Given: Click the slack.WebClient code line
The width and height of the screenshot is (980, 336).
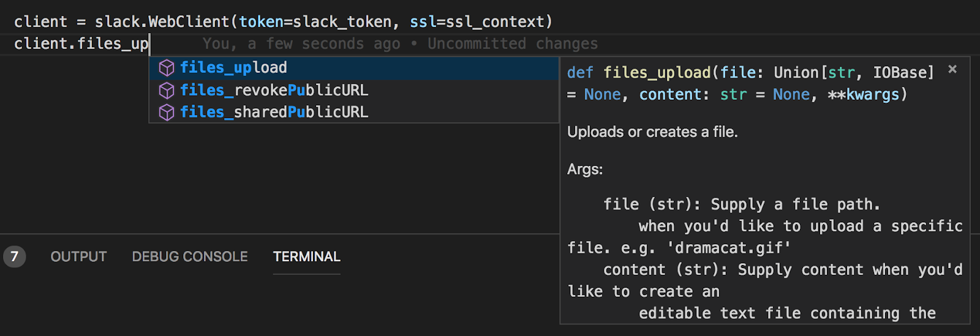Looking at the screenshot, I should click(283, 22).
